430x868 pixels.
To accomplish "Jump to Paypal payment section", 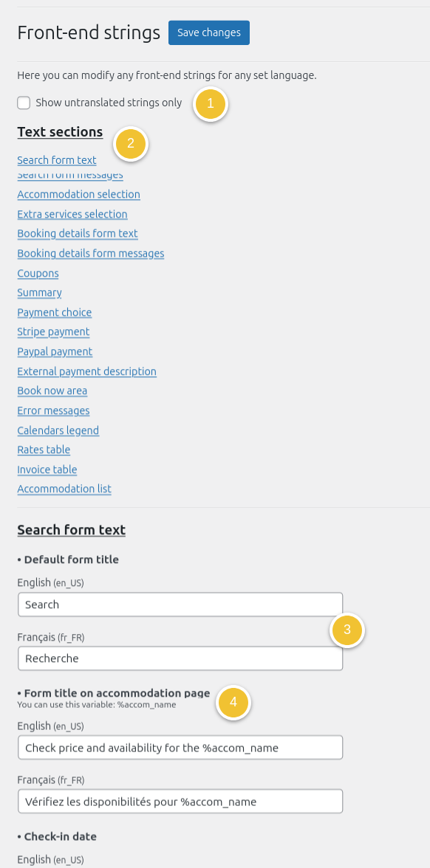I will (55, 351).
